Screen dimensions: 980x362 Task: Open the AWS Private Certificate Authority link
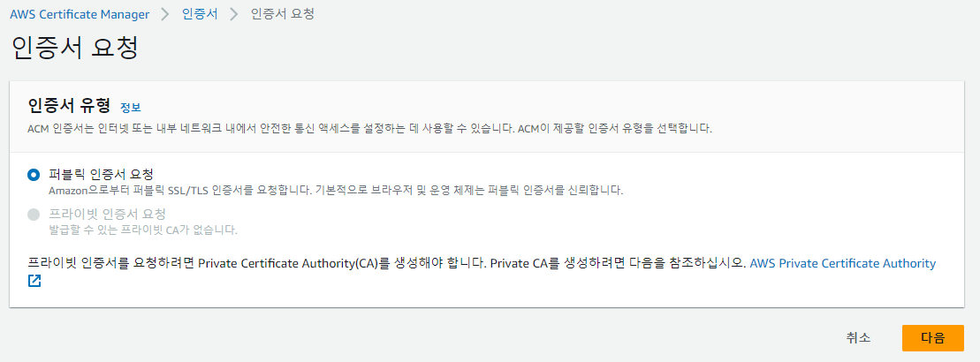(x=842, y=263)
